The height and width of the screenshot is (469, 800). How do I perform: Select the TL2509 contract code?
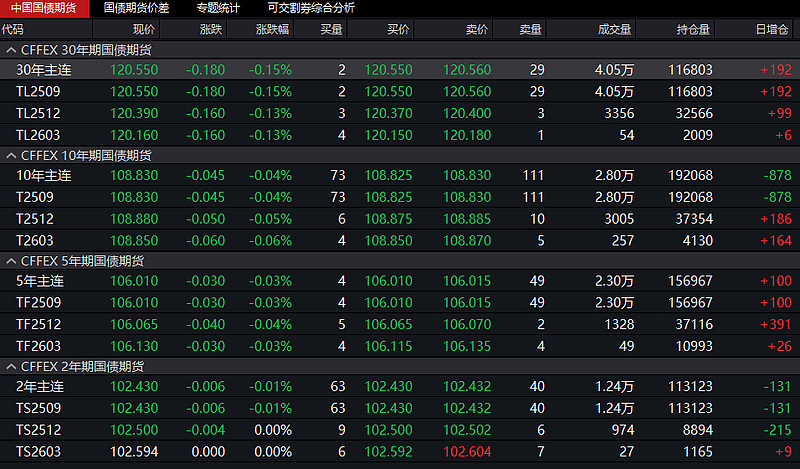[x=38, y=92]
